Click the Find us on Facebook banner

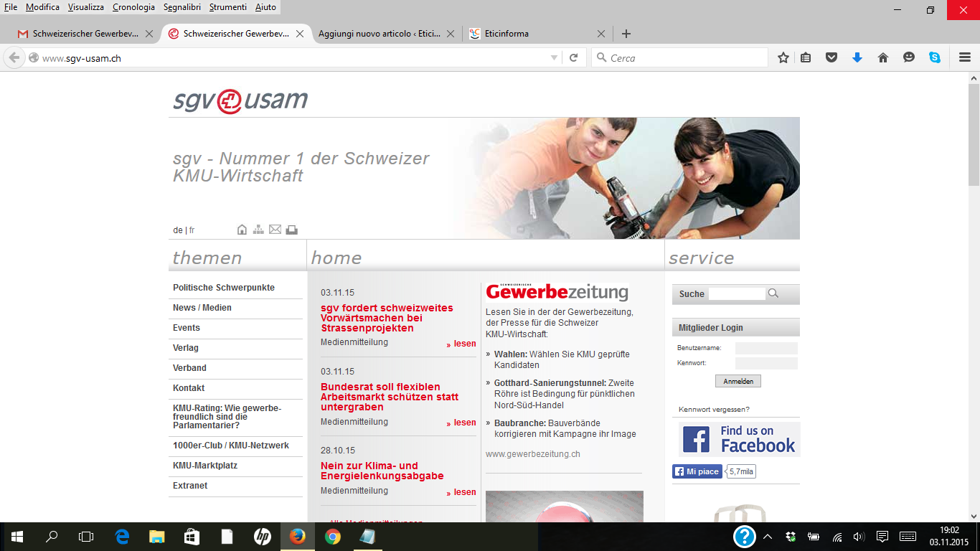point(739,439)
